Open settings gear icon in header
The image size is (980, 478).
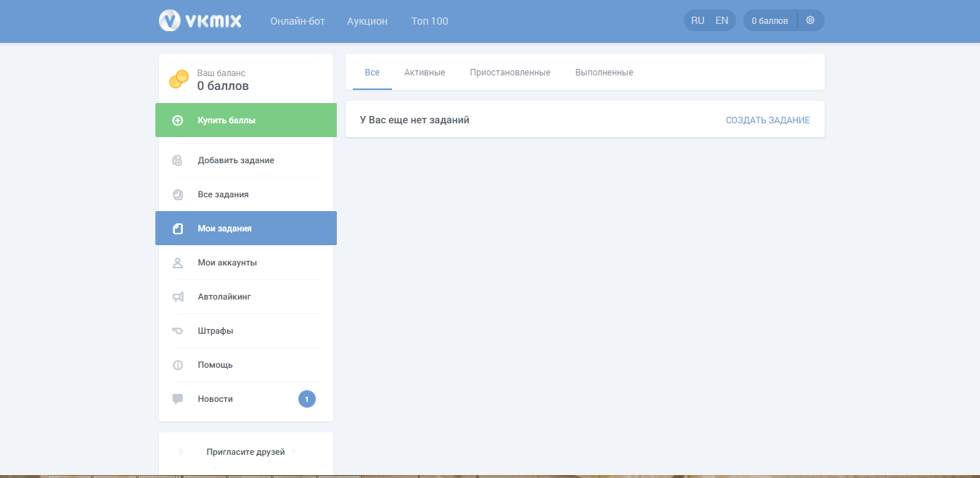click(810, 20)
